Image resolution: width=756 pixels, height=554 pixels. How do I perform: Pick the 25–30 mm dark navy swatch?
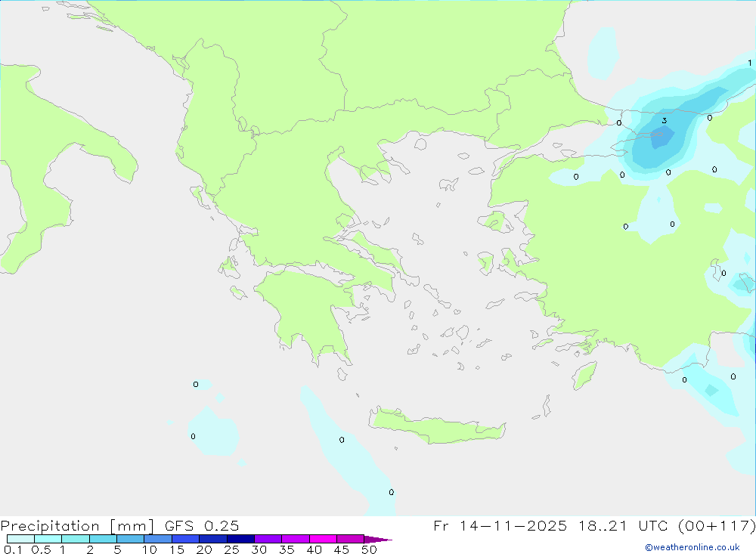pyautogui.click(x=240, y=539)
